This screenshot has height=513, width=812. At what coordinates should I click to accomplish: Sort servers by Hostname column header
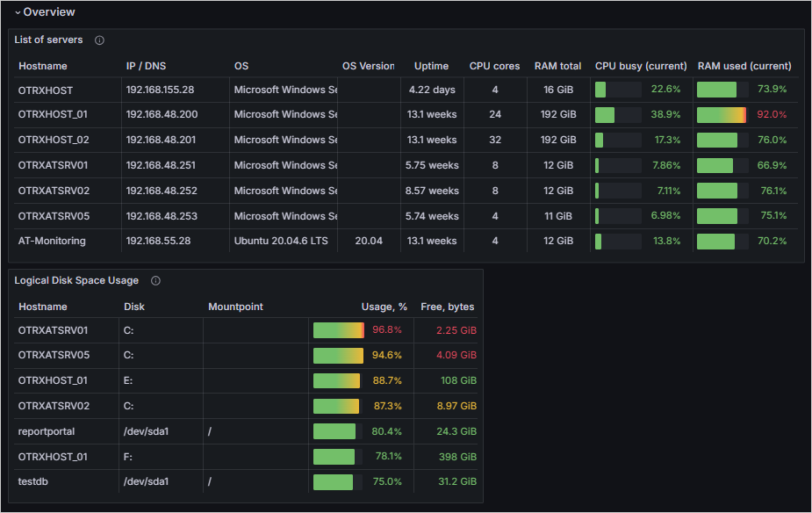pos(43,66)
